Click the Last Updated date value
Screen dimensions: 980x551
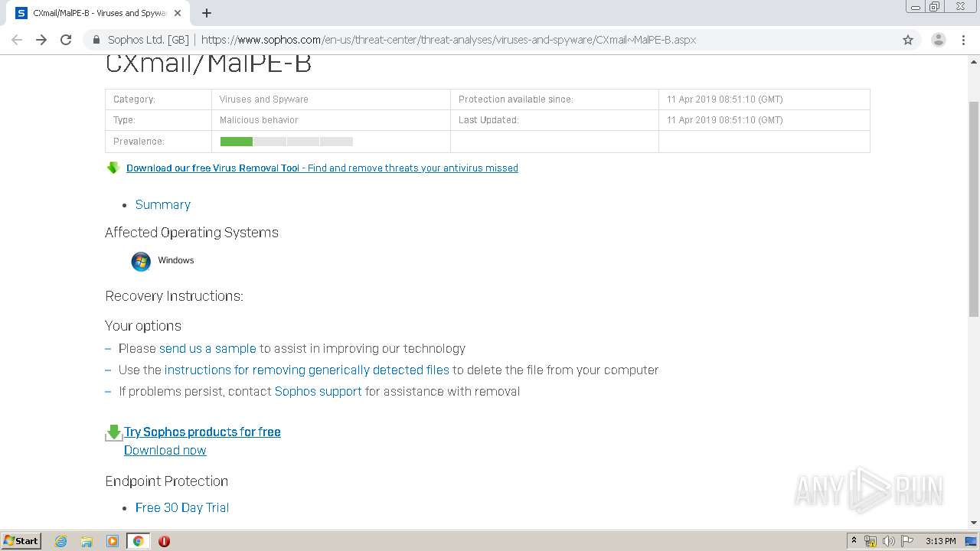pyautogui.click(x=724, y=120)
